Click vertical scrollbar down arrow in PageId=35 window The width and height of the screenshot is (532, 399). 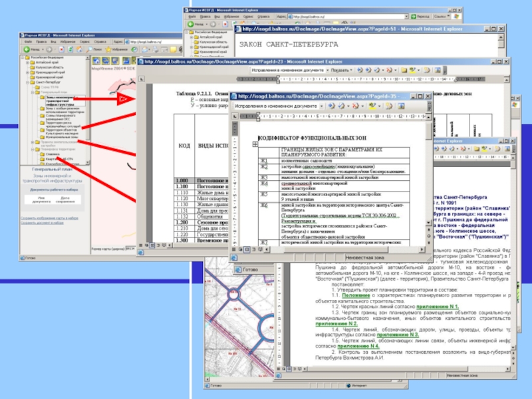click(x=428, y=223)
